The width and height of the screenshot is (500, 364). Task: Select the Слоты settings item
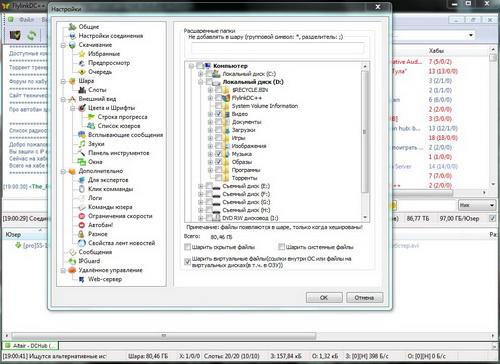[97, 90]
